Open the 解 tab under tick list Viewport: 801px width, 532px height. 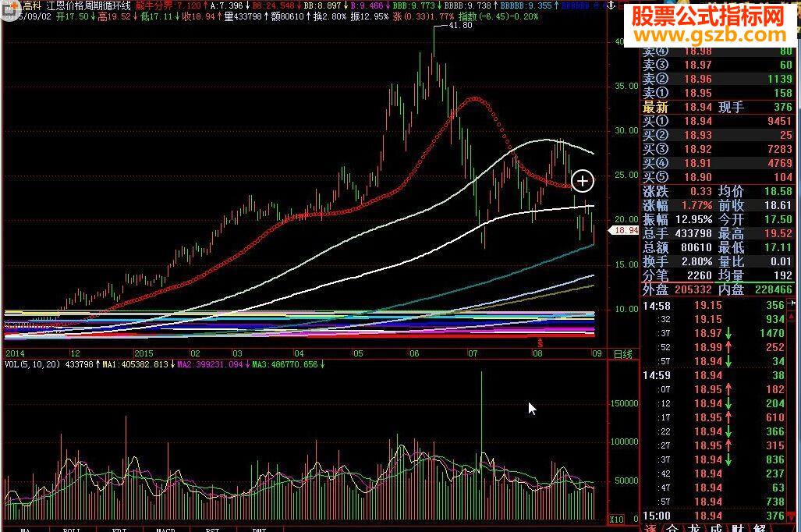point(759,527)
